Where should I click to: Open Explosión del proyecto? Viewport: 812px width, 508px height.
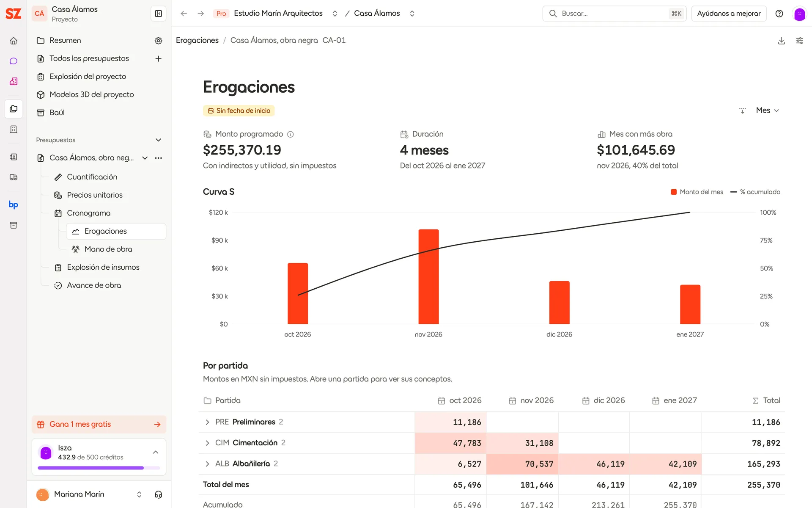88,77
